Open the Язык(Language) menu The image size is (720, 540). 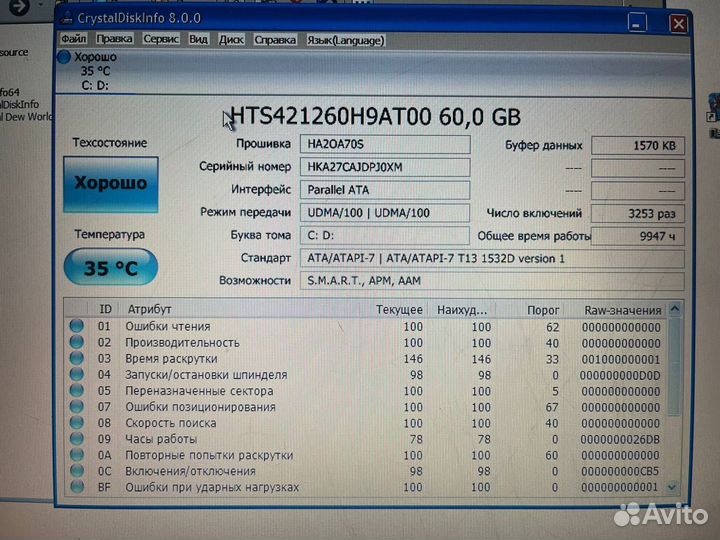346,40
